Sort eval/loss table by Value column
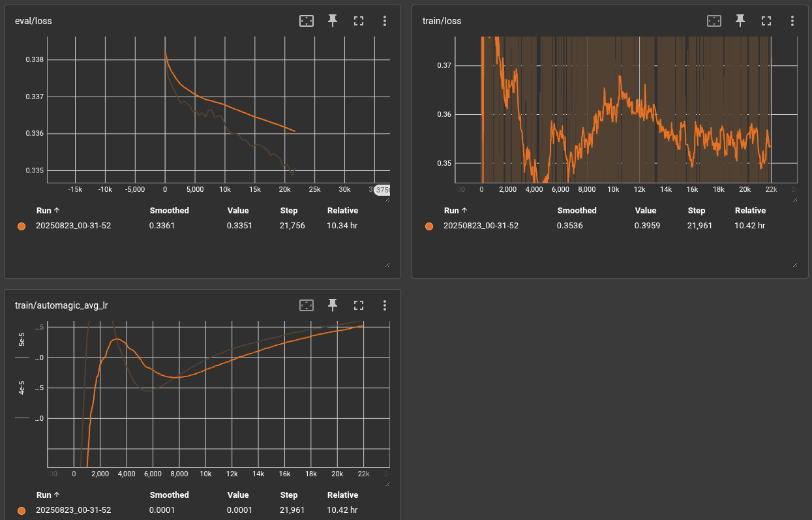The width and height of the screenshot is (812, 520). pos(238,211)
